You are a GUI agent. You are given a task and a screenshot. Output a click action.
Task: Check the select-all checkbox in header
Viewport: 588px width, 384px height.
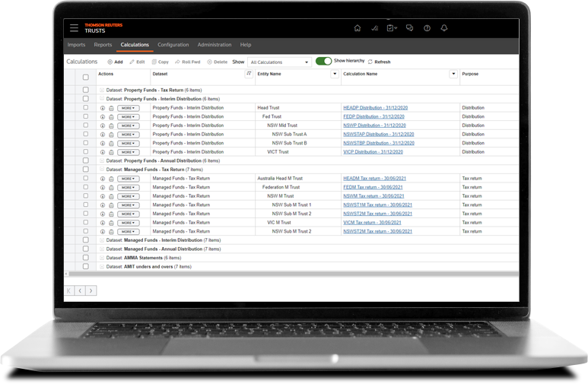tap(86, 77)
